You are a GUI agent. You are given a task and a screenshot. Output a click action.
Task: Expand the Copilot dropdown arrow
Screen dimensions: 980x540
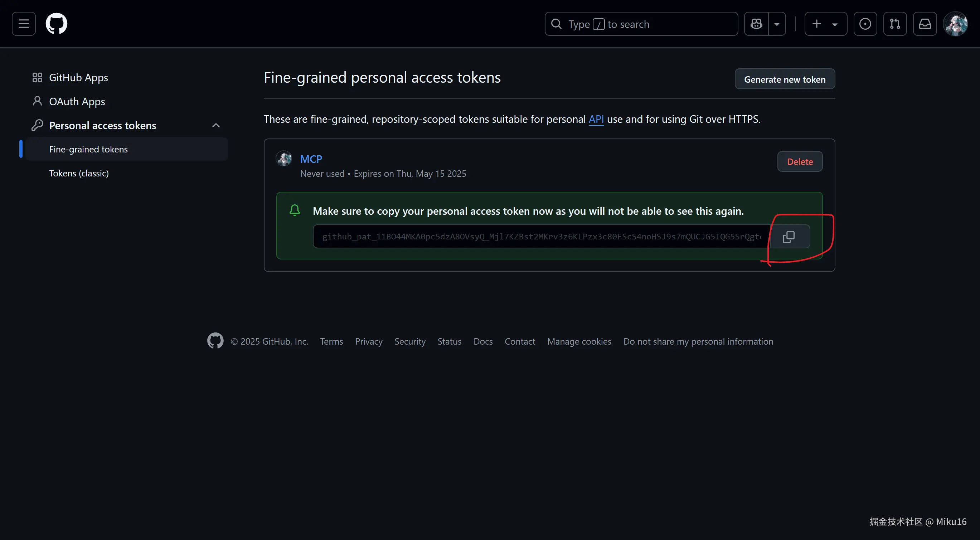[x=777, y=24]
